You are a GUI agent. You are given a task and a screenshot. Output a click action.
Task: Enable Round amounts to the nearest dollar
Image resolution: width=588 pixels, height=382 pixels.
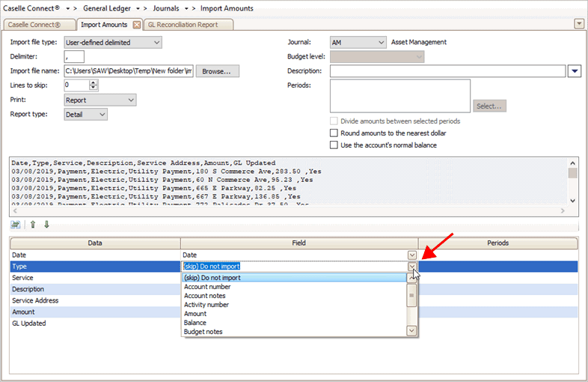point(334,133)
